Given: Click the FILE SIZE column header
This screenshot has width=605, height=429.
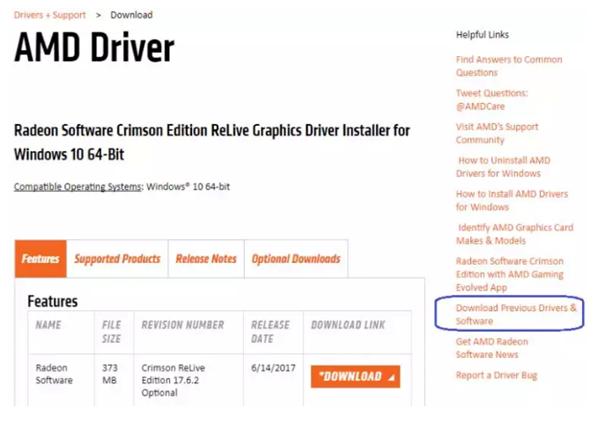Looking at the screenshot, I should click(x=112, y=332).
